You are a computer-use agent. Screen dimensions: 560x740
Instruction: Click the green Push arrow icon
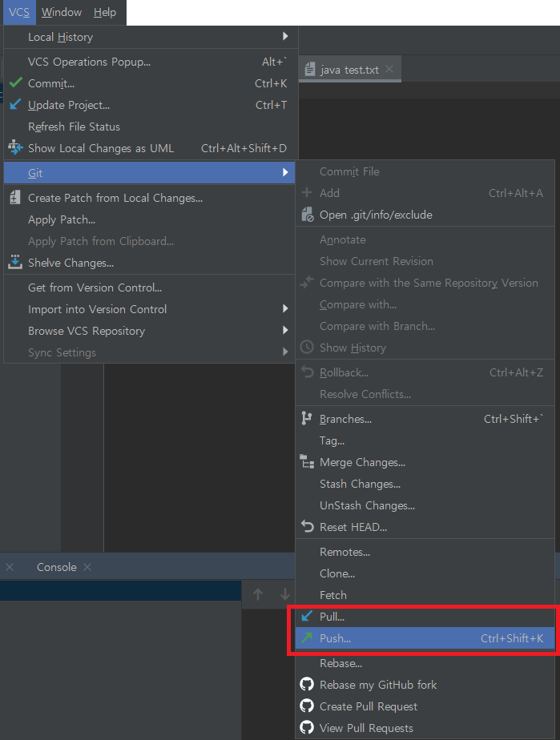tap(307, 638)
